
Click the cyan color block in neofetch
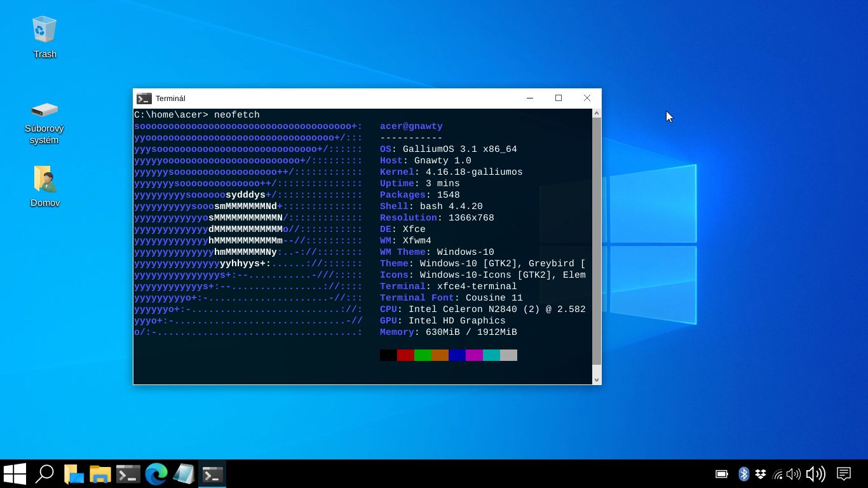tap(491, 355)
